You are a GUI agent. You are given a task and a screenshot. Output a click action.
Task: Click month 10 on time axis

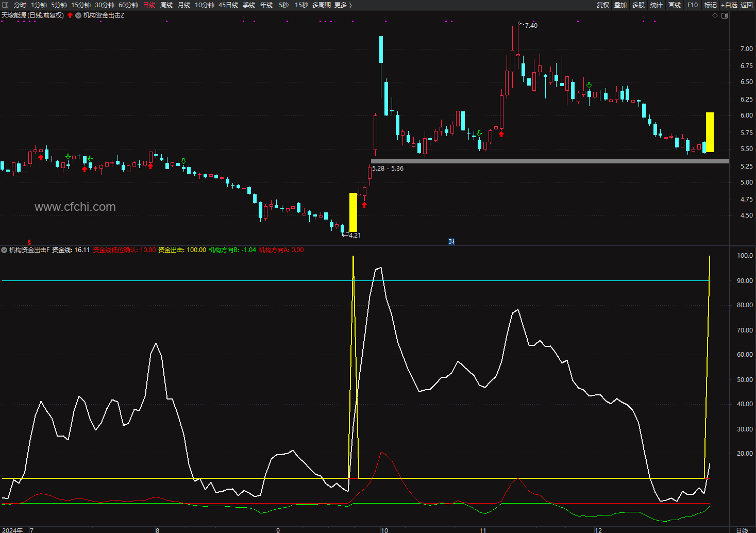tap(384, 530)
